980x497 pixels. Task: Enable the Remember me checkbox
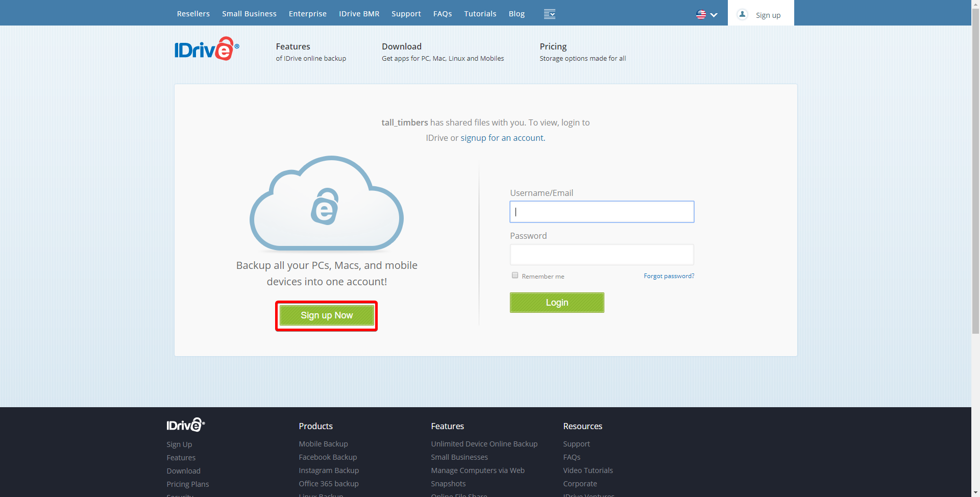pos(515,276)
